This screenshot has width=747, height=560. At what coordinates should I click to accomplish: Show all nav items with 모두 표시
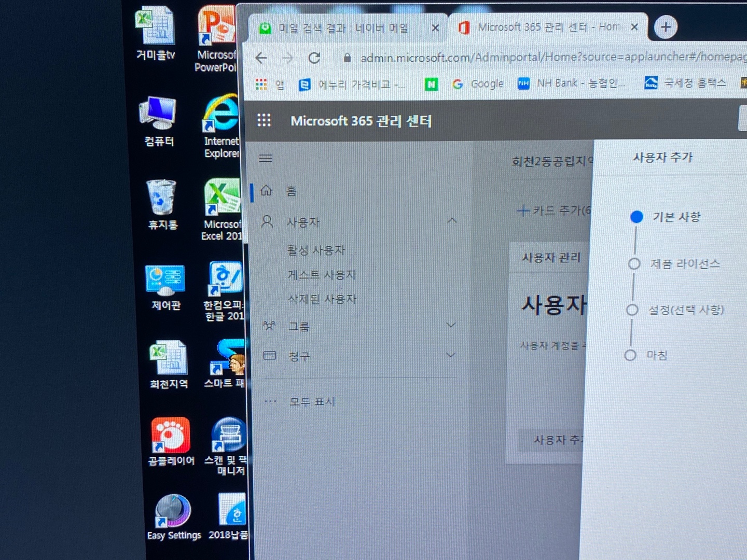(x=312, y=401)
